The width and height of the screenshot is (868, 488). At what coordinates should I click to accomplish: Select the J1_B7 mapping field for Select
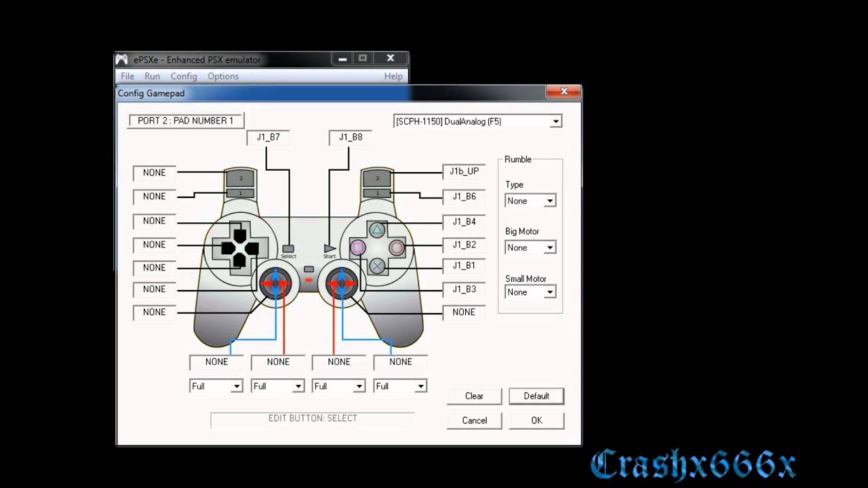(269, 138)
